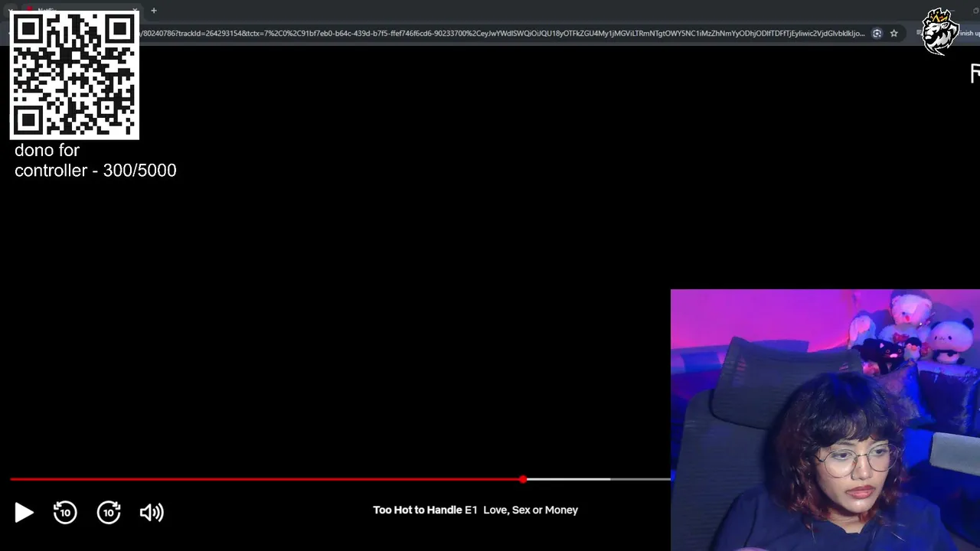
Task: Click the donation QR code
Action: pyautogui.click(x=74, y=75)
